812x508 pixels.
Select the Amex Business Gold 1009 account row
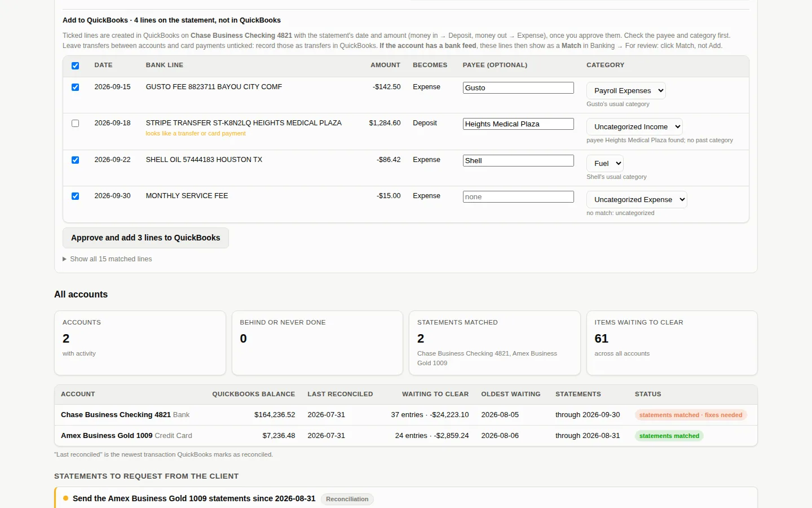(x=406, y=436)
